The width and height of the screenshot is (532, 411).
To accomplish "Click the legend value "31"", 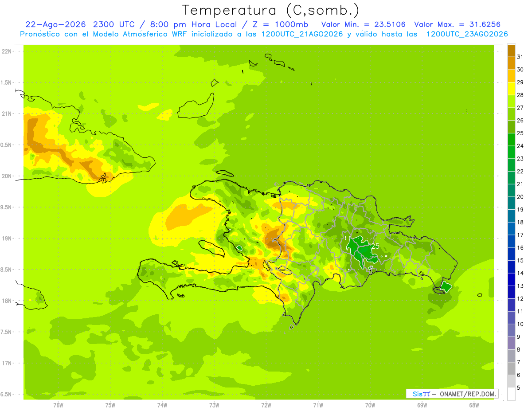I will click(520, 57).
